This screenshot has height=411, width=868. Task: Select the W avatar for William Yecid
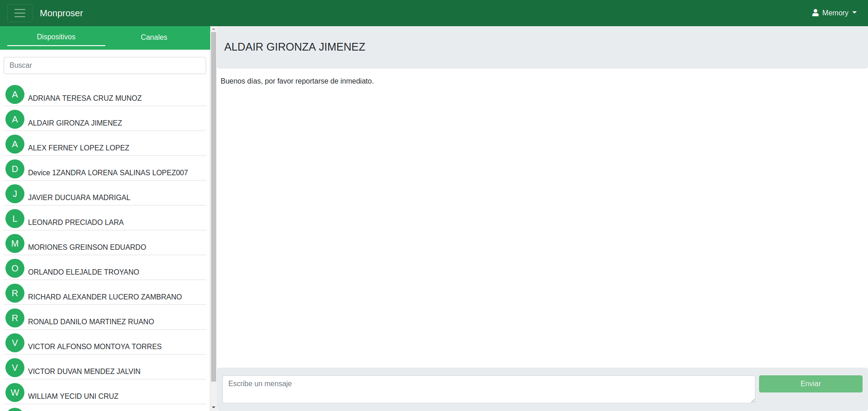pyautogui.click(x=15, y=392)
